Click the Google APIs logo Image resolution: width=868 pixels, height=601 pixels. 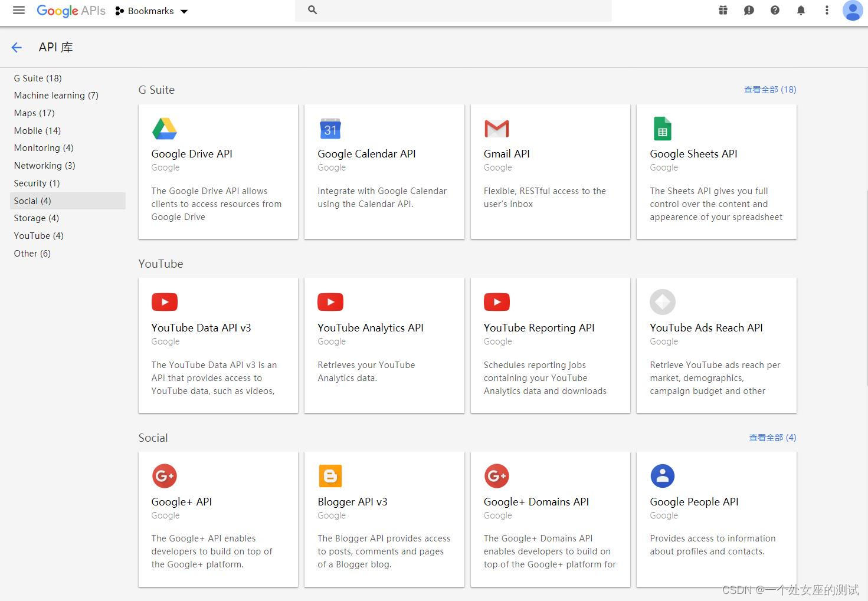point(71,11)
